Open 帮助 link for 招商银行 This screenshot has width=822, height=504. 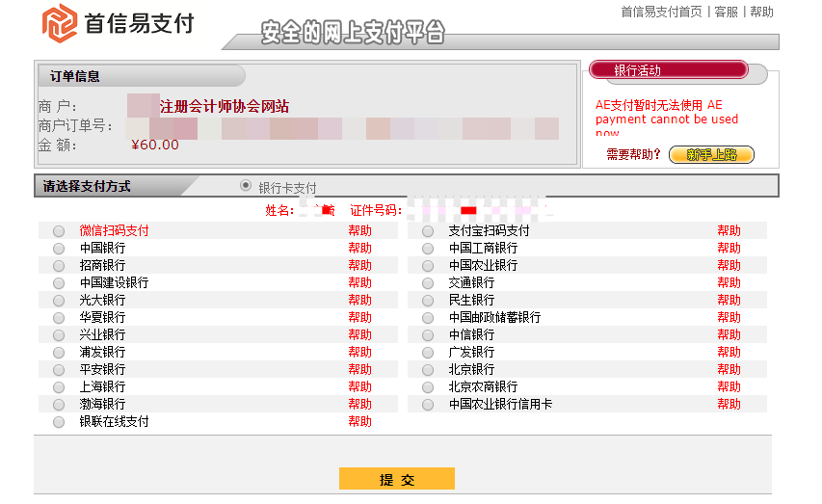click(x=360, y=265)
